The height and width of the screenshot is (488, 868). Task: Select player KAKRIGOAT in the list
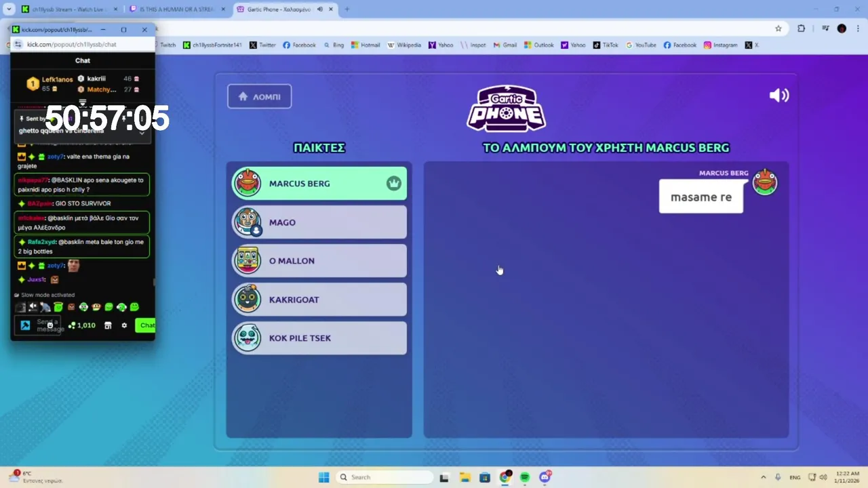pos(319,299)
